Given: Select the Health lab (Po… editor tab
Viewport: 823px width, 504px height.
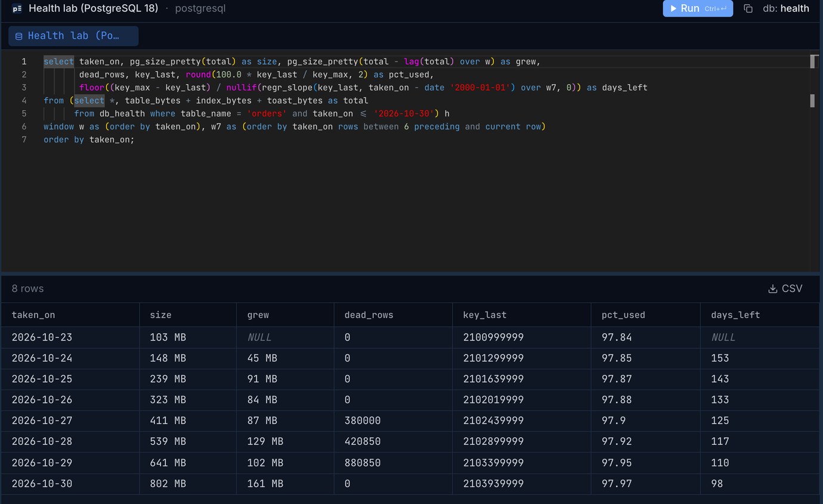Looking at the screenshot, I should 73,36.
